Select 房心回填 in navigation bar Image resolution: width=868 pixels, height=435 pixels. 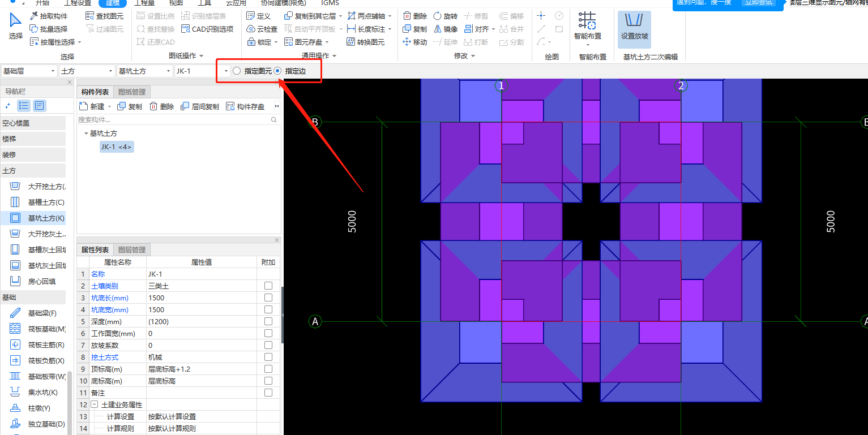[x=34, y=281]
